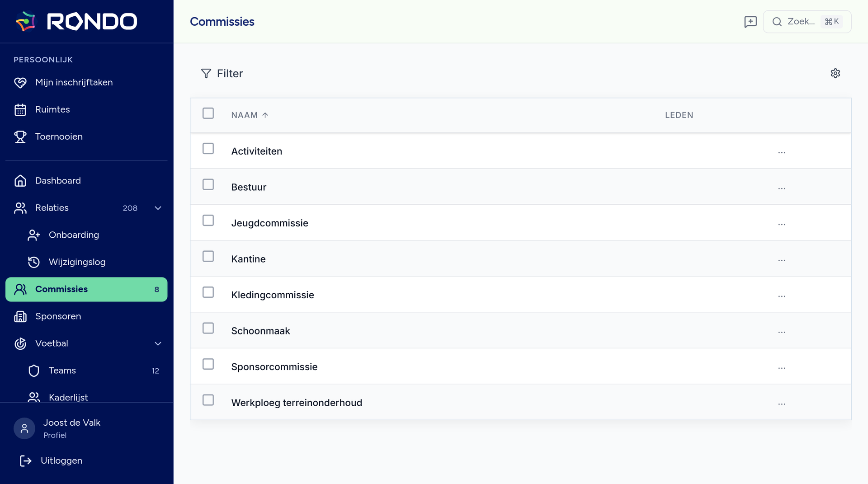Open Kantine row actions menu
This screenshot has width=868, height=484.
782,260
